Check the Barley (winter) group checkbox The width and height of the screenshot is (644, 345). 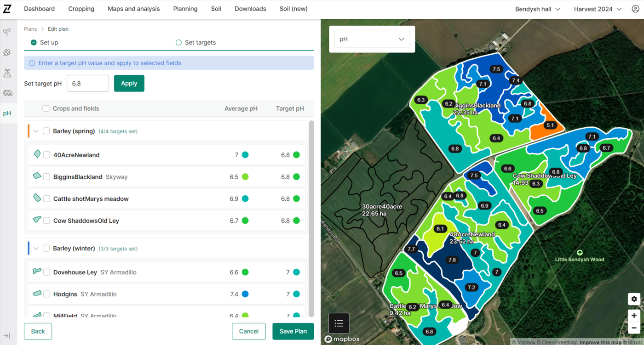(x=46, y=248)
